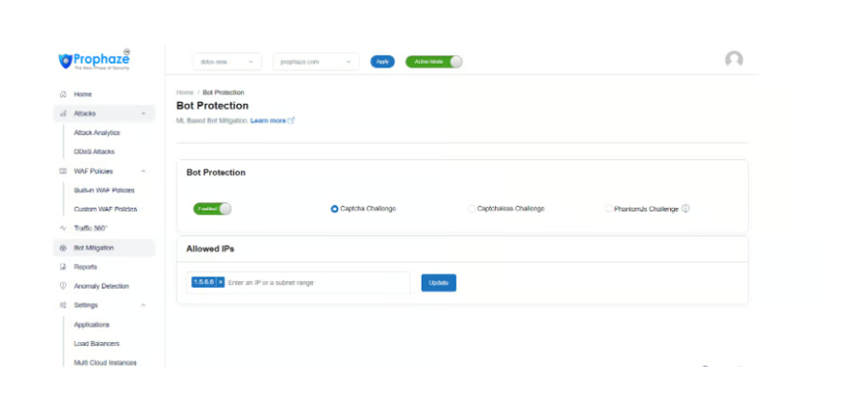Open the user profile avatar

pos(734,60)
